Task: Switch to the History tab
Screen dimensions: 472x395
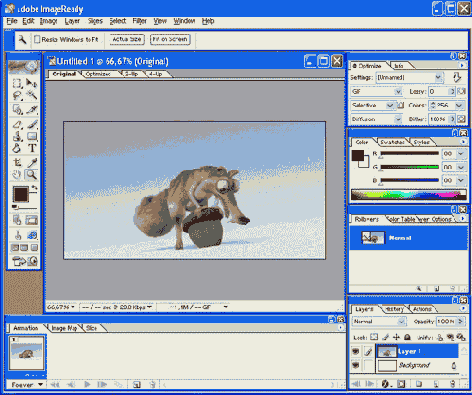Action: point(394,309)
